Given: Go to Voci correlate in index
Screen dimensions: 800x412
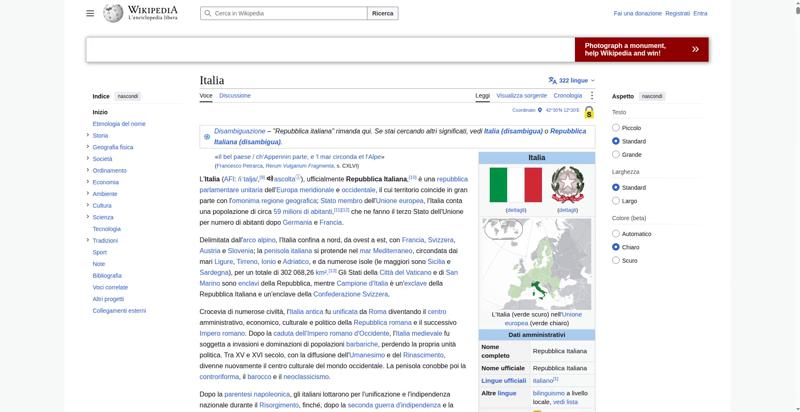Looking at the screenshot, I should [110, 287].
